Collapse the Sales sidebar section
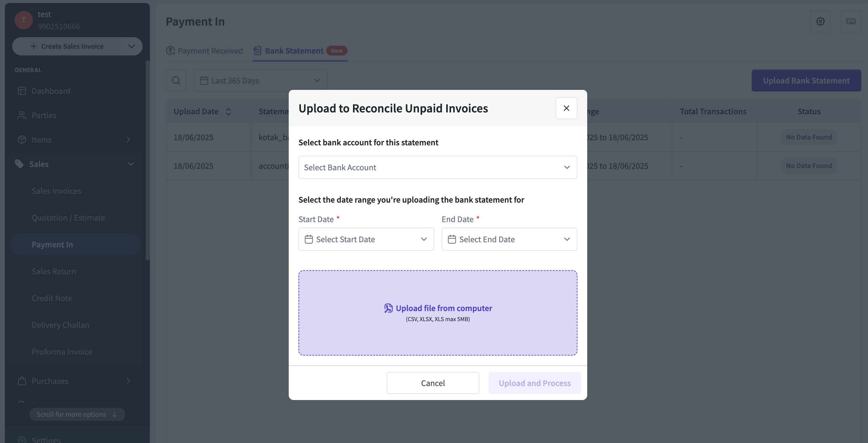 [75, 164]
